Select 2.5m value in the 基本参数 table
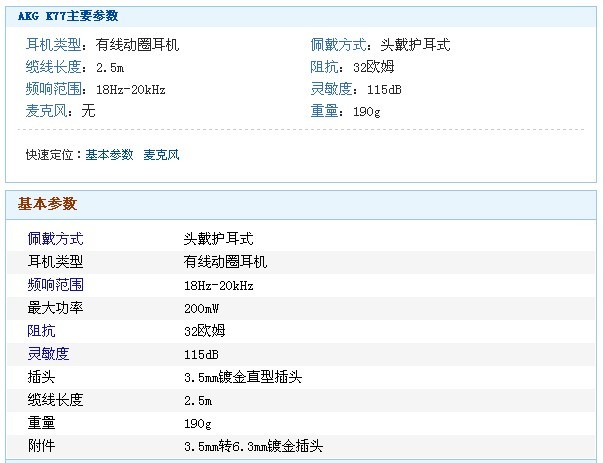The height and width of the screenshot is (463, 603). (198, 401)
